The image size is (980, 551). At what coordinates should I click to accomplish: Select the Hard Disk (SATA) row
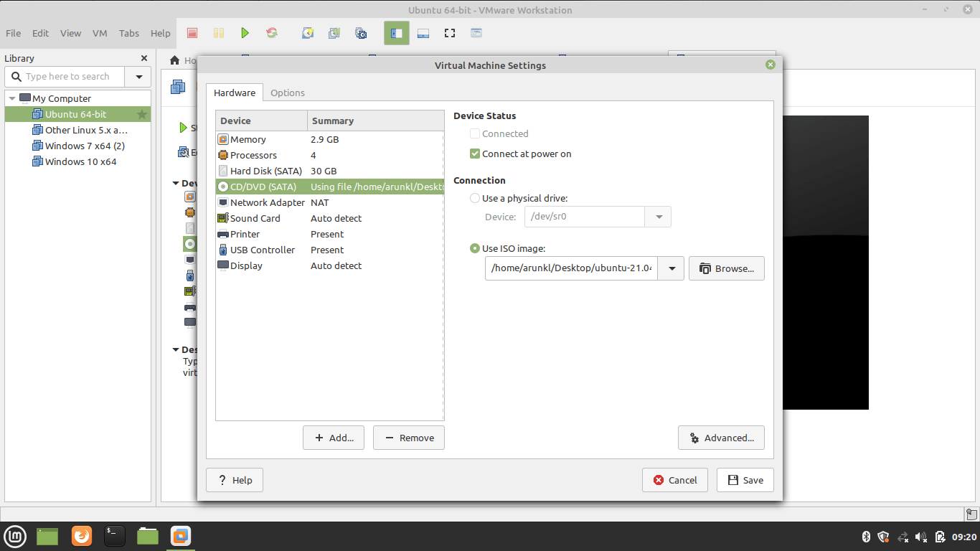pyautogui.click(x=330, y=171)
